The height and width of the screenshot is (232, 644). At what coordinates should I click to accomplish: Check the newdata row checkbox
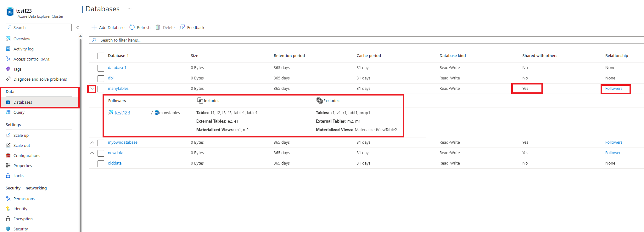point(101,153)
